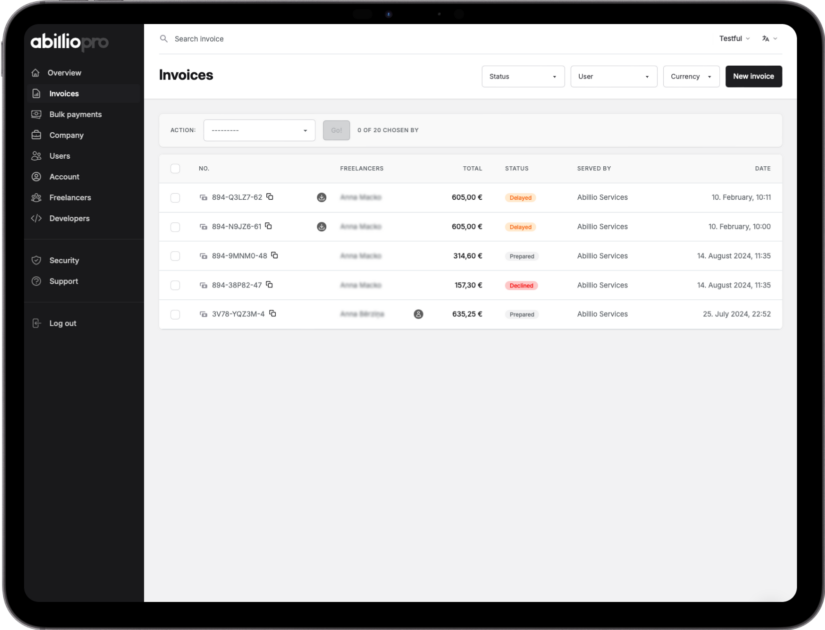Open Freelancers page
The height and width of the screenshot is (630, 825).
click(x=70, y=197)
